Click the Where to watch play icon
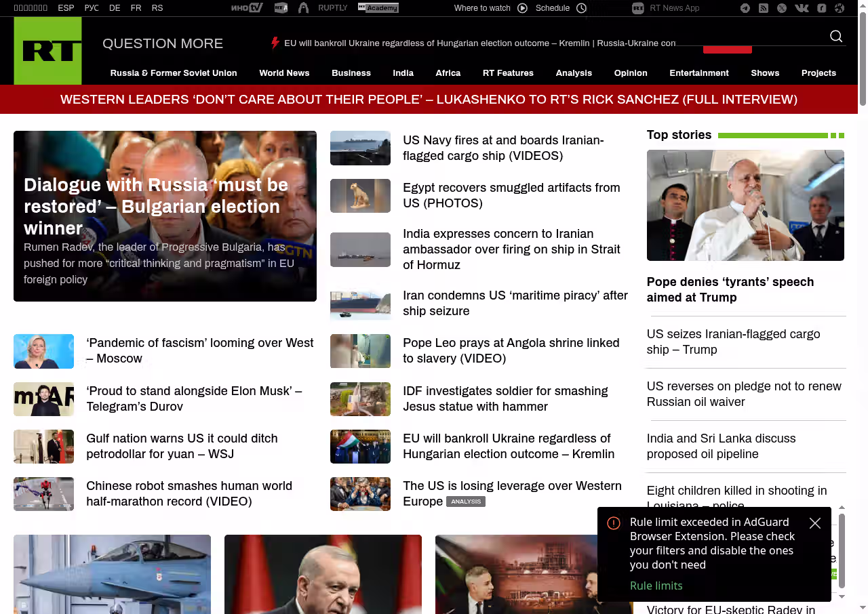The height and width of the screenshot is (614, 868). pos(522,8)
